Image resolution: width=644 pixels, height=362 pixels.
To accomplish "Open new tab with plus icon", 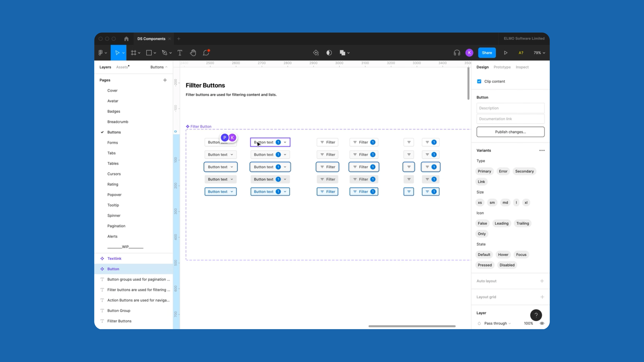I will coord(178,39).
